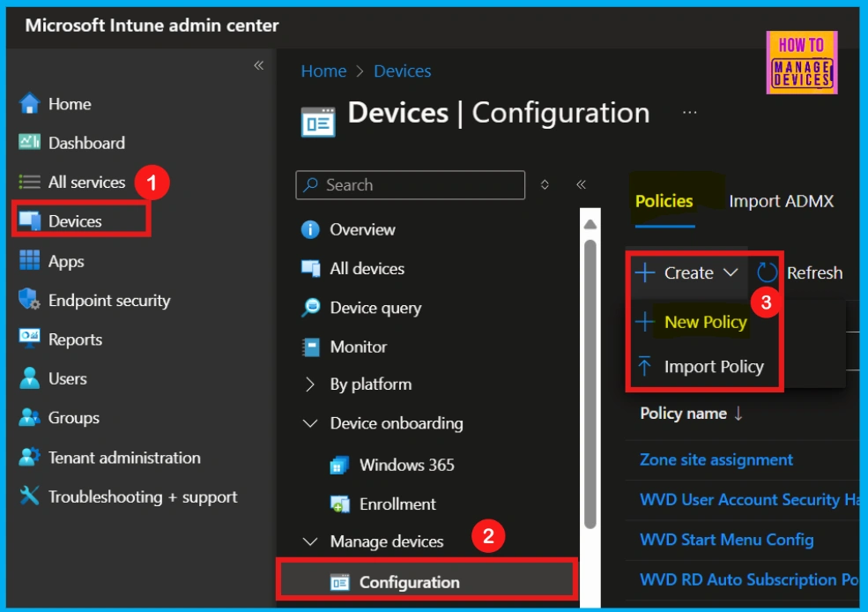Open the Create dropdown button
Image resolution: width=868 pixels, height=612 pixels.
pos(687,272)
